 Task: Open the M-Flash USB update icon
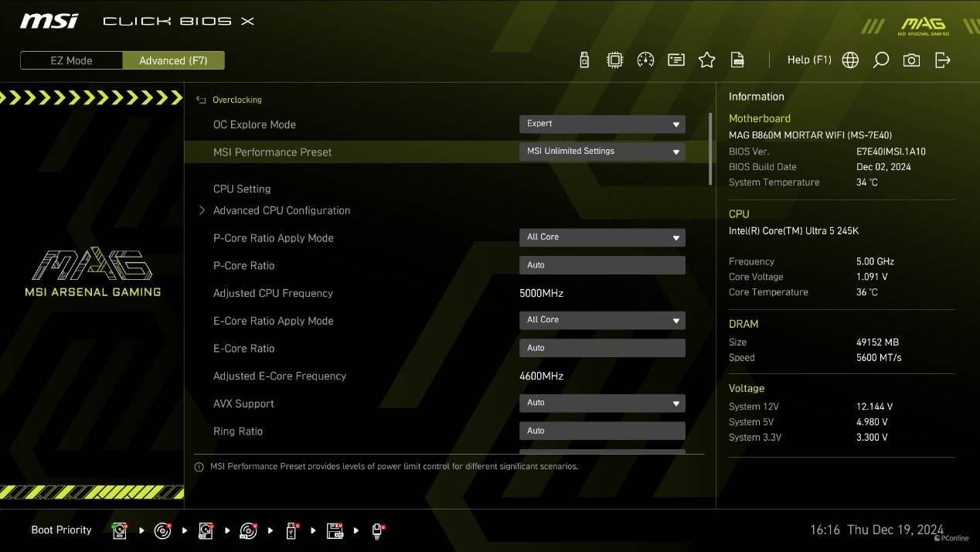pyautogui.click(x=584, y=60)
